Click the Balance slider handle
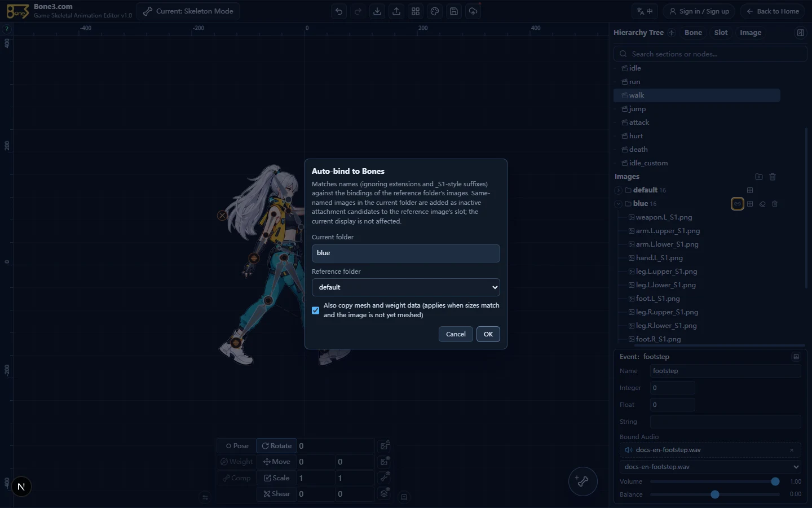 [x=715, y=494]
